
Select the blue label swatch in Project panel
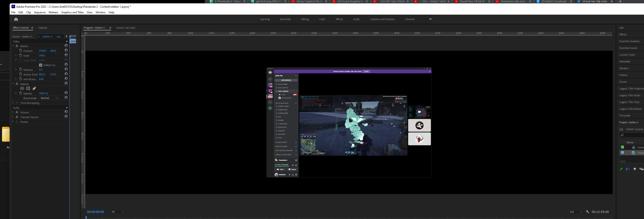point(622,153)
